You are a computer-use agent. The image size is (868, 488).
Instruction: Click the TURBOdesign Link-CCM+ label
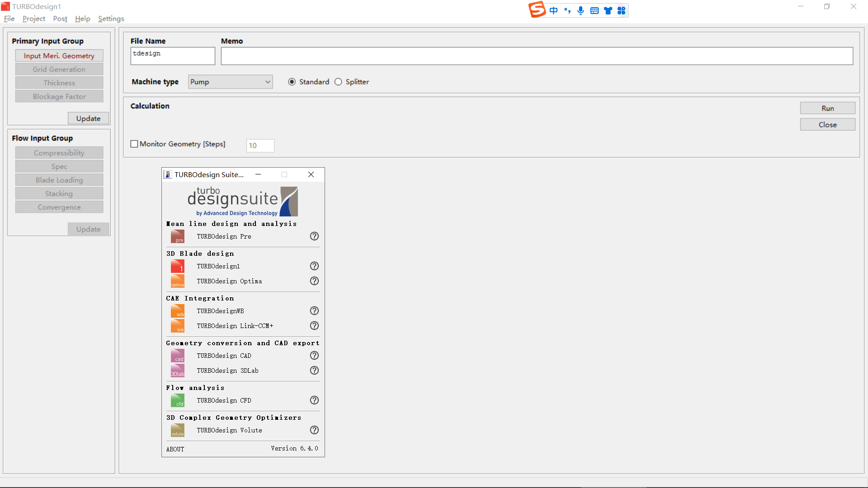(x=235, y=326)
